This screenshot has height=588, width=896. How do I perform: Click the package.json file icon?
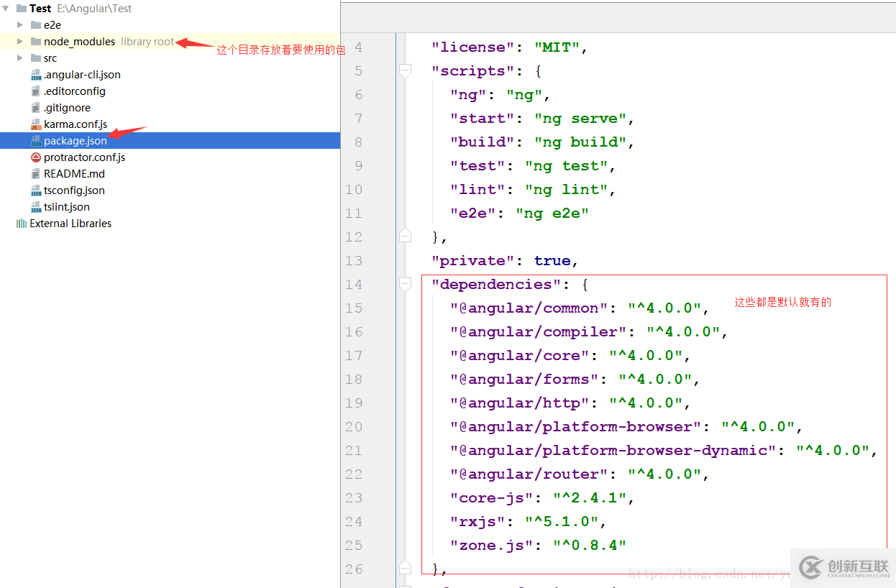click(x=36, y=141)
